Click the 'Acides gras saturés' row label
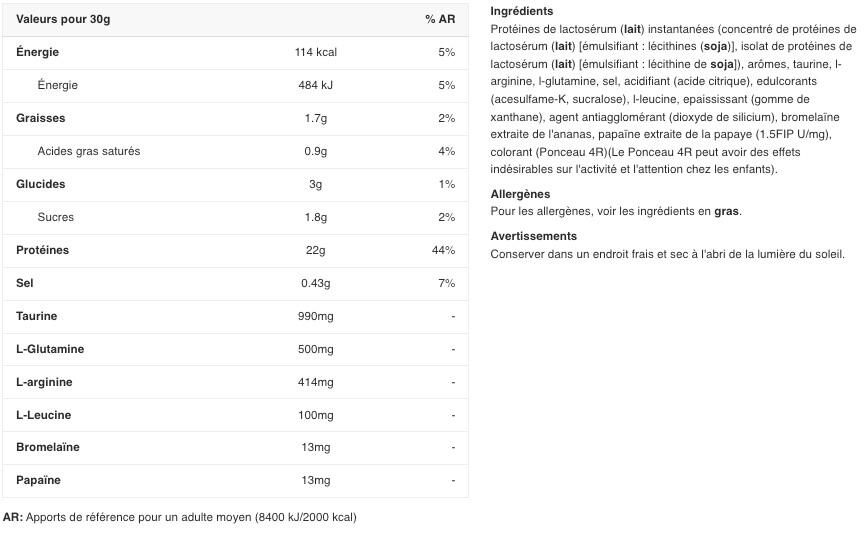 88,151
